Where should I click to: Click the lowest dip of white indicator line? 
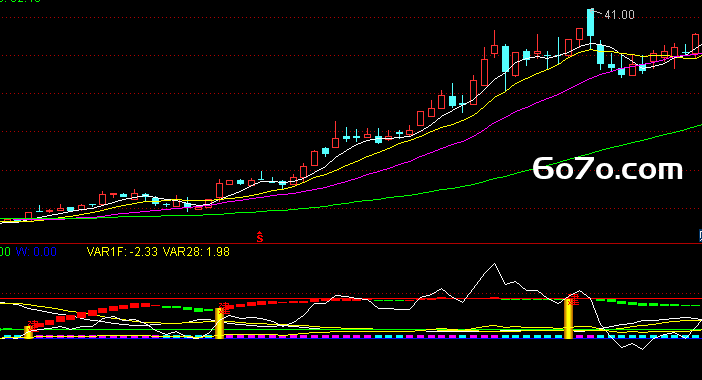click(x=643, y=349)
